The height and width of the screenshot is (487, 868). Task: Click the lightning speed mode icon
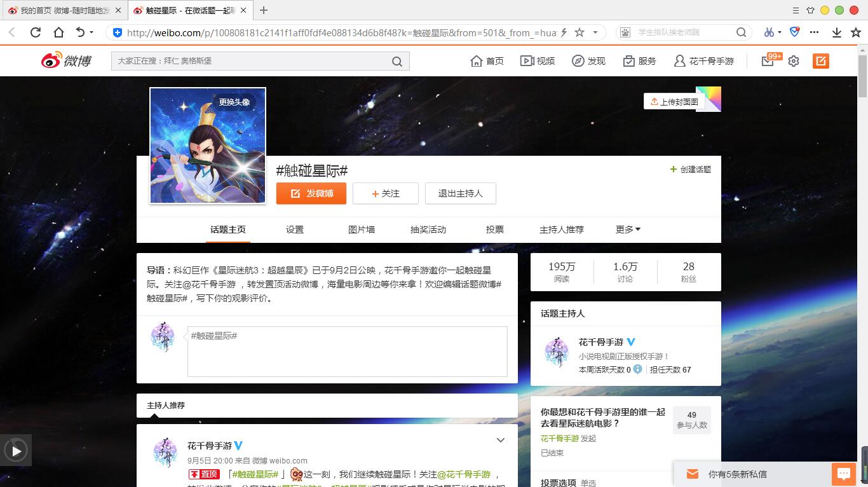(564, 32)
